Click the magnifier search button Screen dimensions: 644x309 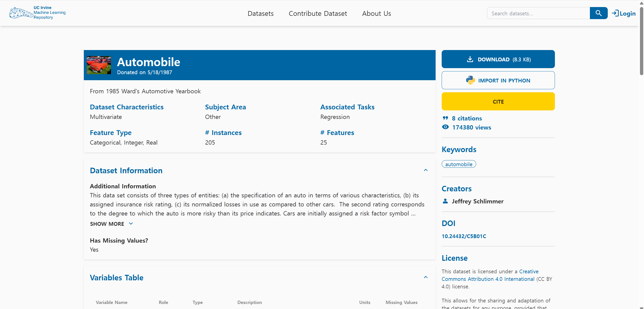[x=598, y=13]
